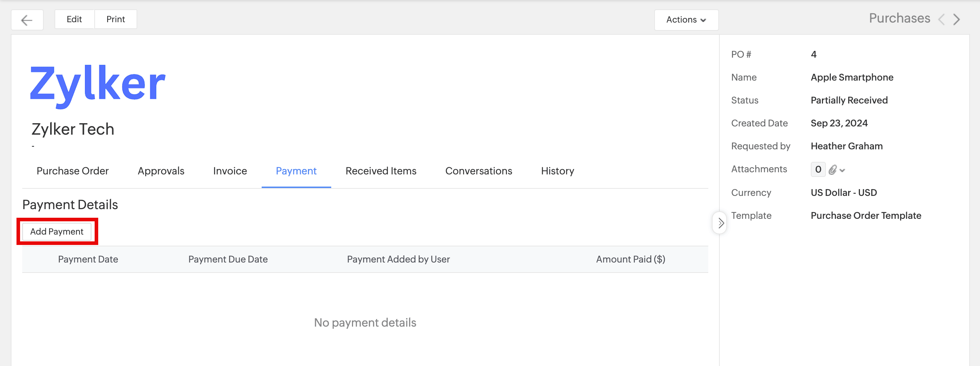Click the Edit button
The width and height of the screenshot is (980, 366).
point(74,19)
